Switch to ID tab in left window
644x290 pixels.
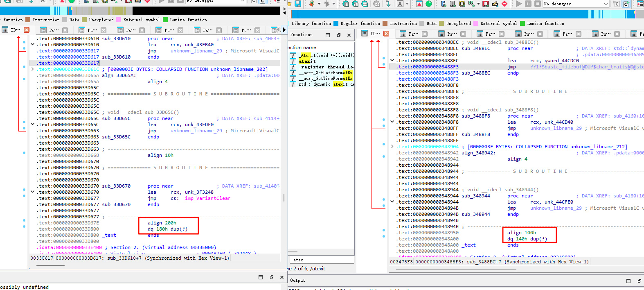coord(16,30)
